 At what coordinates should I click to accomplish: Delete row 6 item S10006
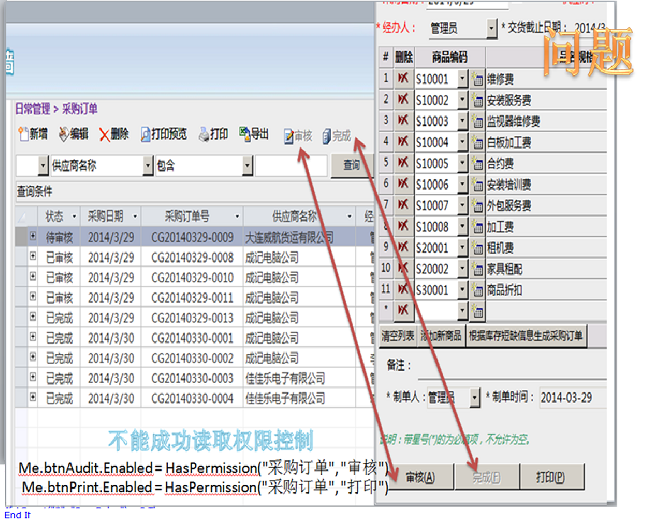click(403, 184)
